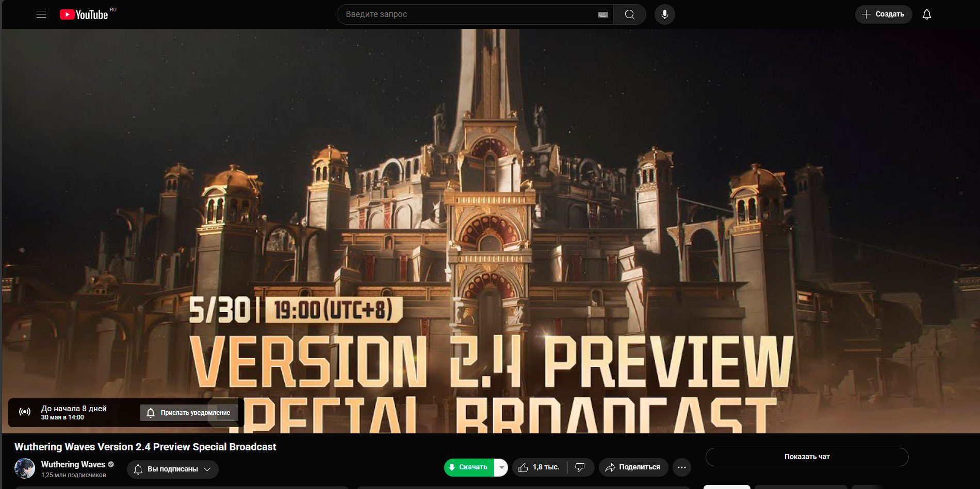
Task: Expand Вы подписаны subscription dropdown
Action: coord(173,469)
